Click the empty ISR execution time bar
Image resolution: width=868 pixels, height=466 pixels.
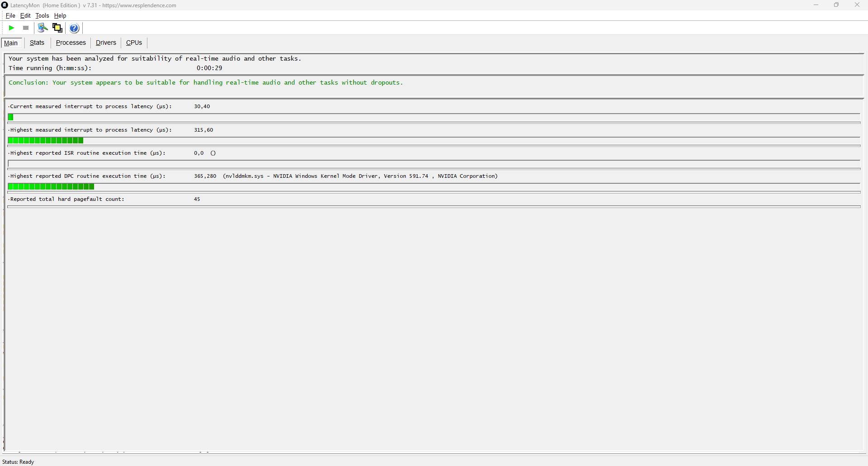coord(434,164)
